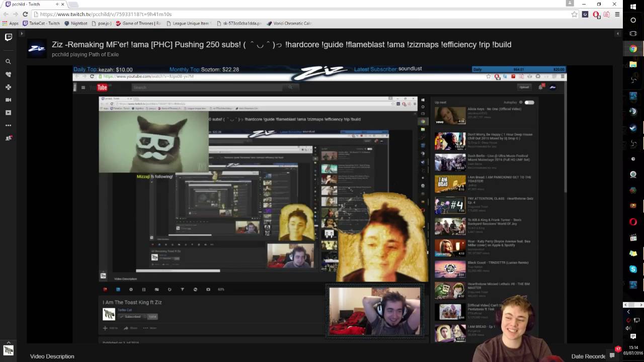Collapse the right chat panel arrow
Viewport: 644px width, 362px height.
(617, 34)
